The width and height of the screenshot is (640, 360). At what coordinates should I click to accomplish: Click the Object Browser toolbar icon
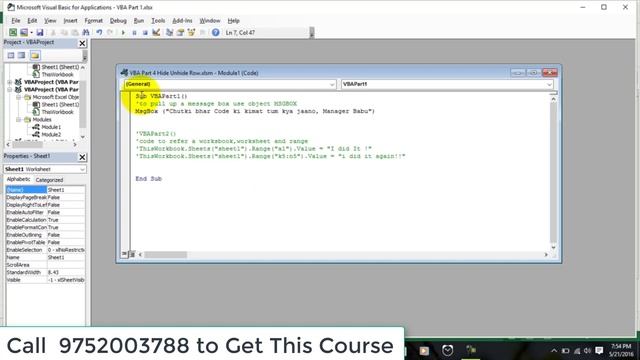pyautogui.click(x=191, y=32)
